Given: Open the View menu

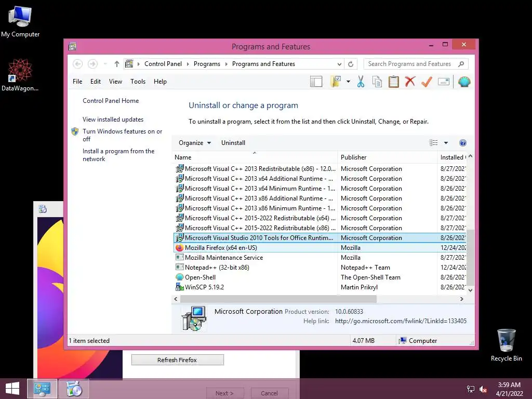Looking at the screenshot, I should [115, 82].
